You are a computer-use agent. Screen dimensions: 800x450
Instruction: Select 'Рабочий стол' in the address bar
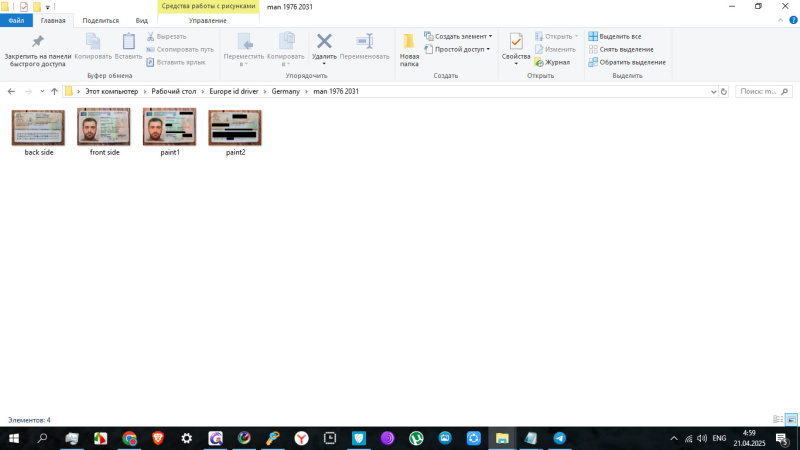click(173, 91)
